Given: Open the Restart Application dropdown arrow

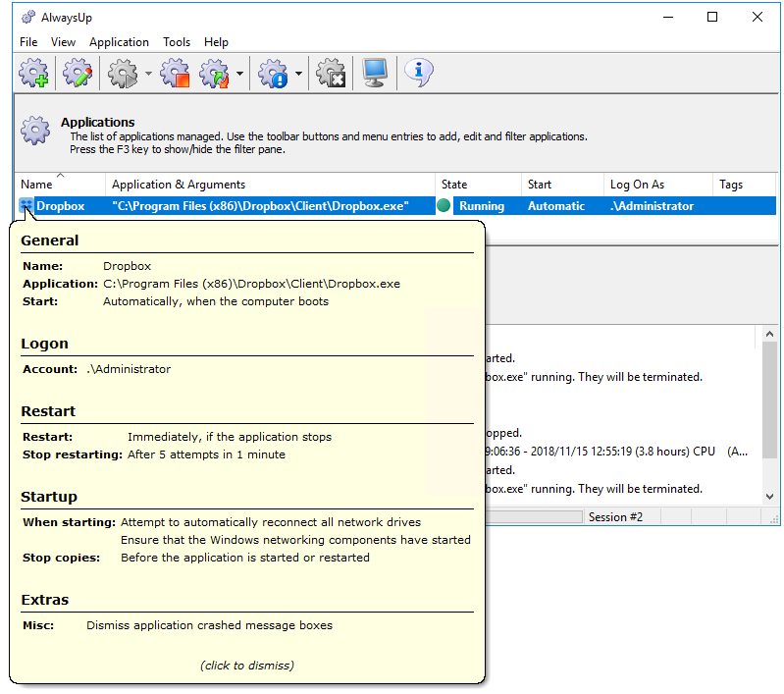Looking at the screenshot, I should click(240, 74).
